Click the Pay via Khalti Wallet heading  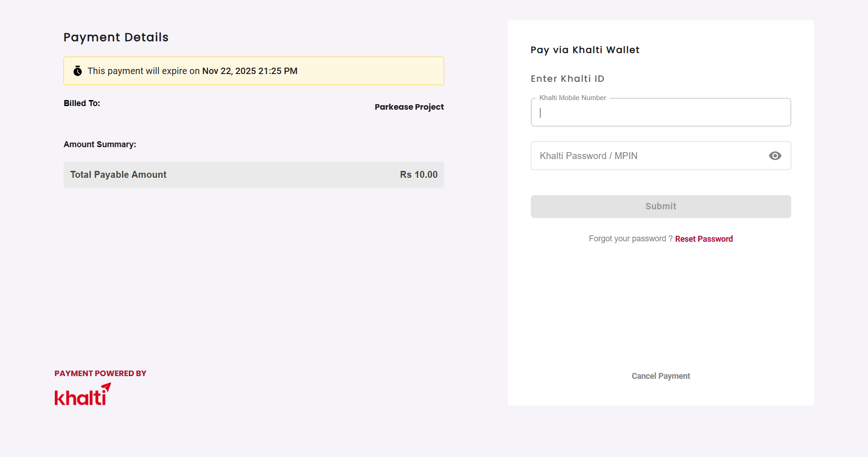pos(585,50)
